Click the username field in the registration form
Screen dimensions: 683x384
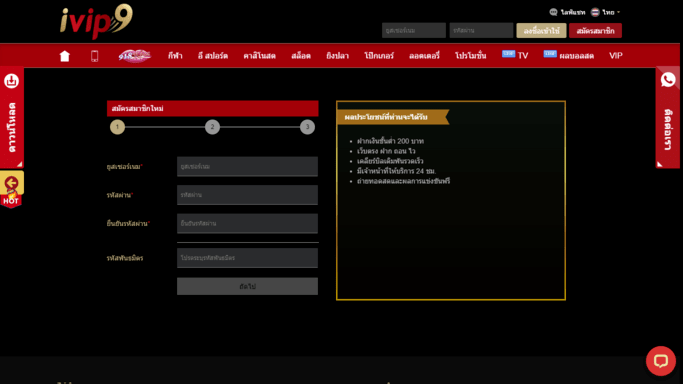(x=247, y=167)
